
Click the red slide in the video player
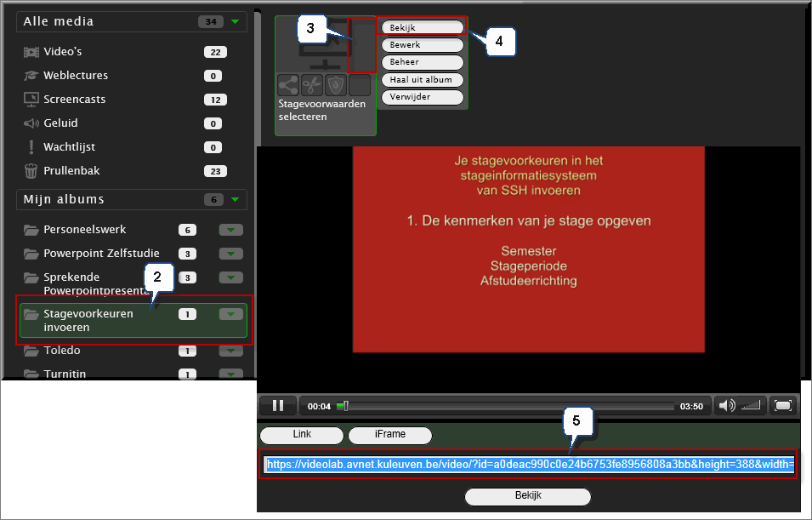(x=528, y=249)
